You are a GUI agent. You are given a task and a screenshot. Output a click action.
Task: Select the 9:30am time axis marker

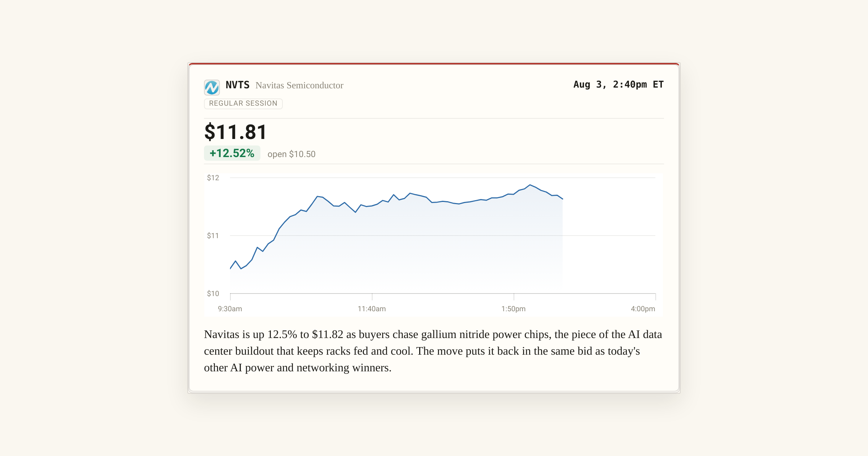point(230,309)
